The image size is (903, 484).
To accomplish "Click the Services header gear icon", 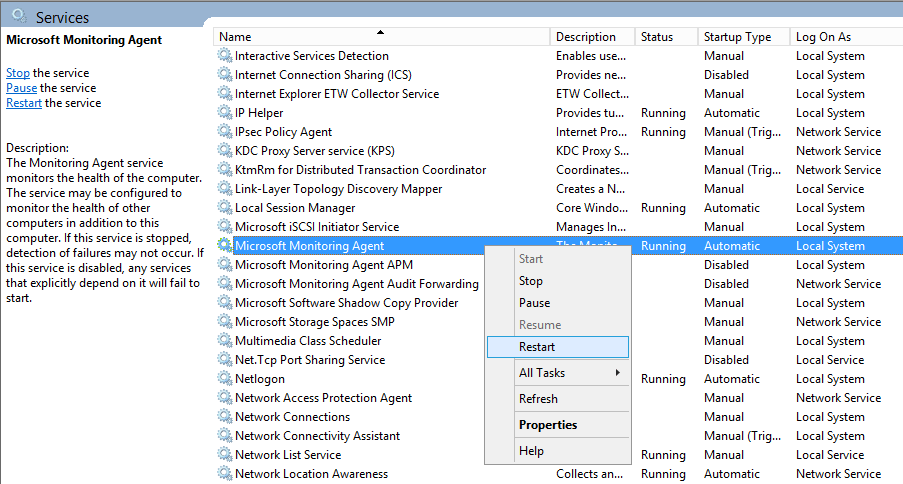I will (x=18, y=16).
